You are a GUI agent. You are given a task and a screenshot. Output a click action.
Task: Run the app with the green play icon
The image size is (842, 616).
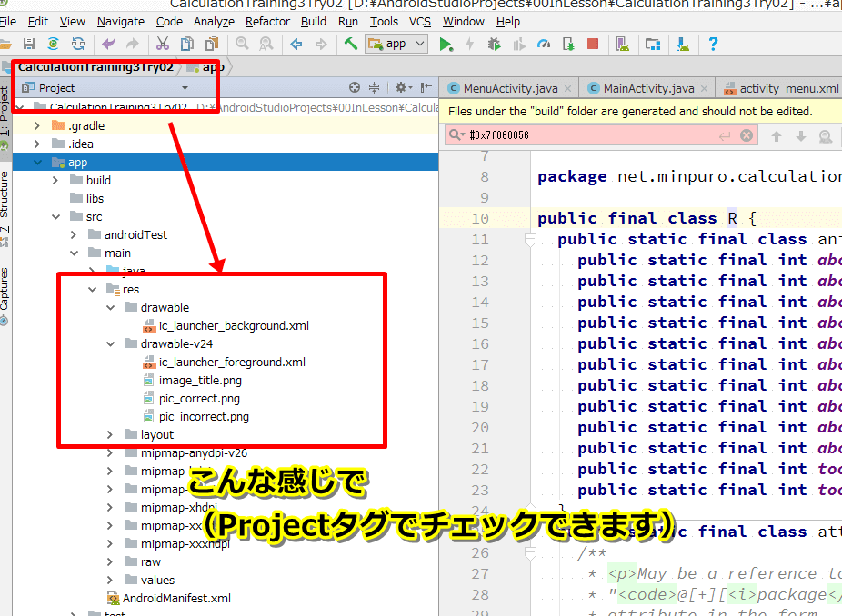click(446, 44)
